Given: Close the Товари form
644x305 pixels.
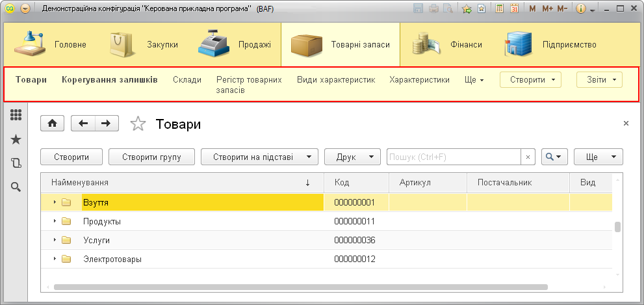Looking at the screenshot, I should (x=626, y=124).
